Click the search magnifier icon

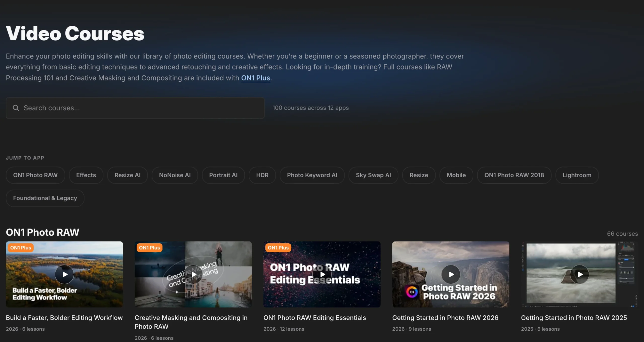click(16, 108)
